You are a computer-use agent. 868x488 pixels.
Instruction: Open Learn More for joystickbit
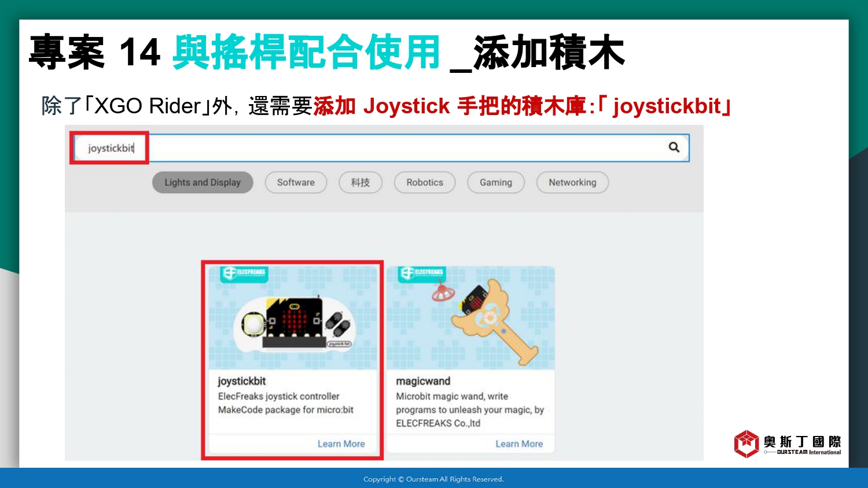(x=341, y=444)
